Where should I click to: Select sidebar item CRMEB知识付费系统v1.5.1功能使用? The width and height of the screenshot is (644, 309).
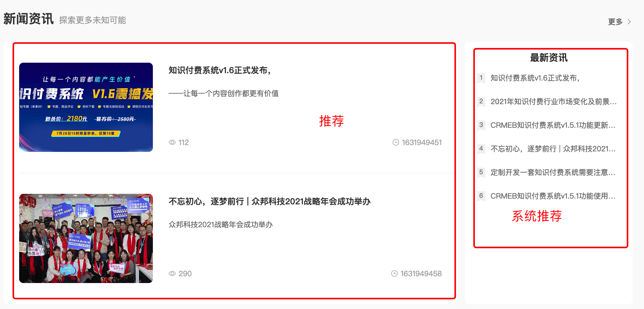click(553, 196)
